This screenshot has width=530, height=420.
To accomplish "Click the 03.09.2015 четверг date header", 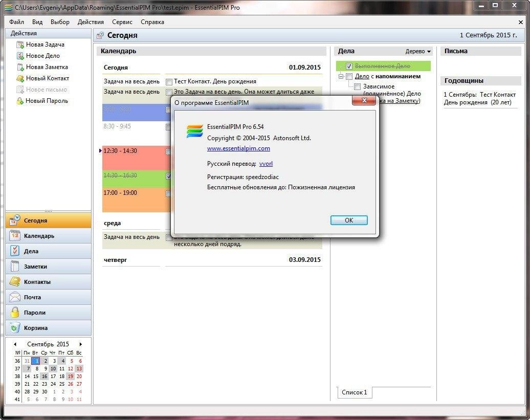I will pyautogui.click(x=304, y=259).
